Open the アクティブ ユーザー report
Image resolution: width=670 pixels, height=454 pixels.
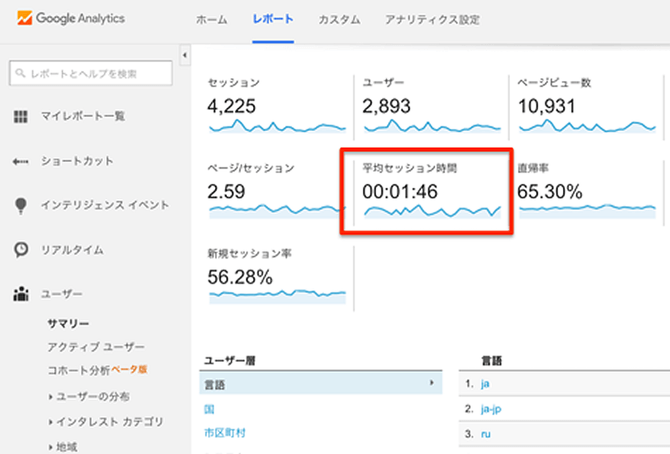point(96,346)
